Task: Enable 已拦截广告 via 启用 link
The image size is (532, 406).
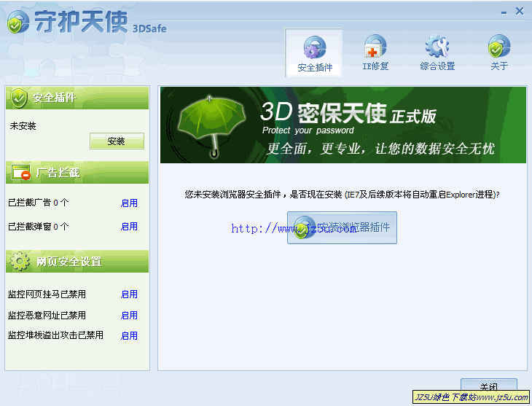Action: click(x=129, y=203)
